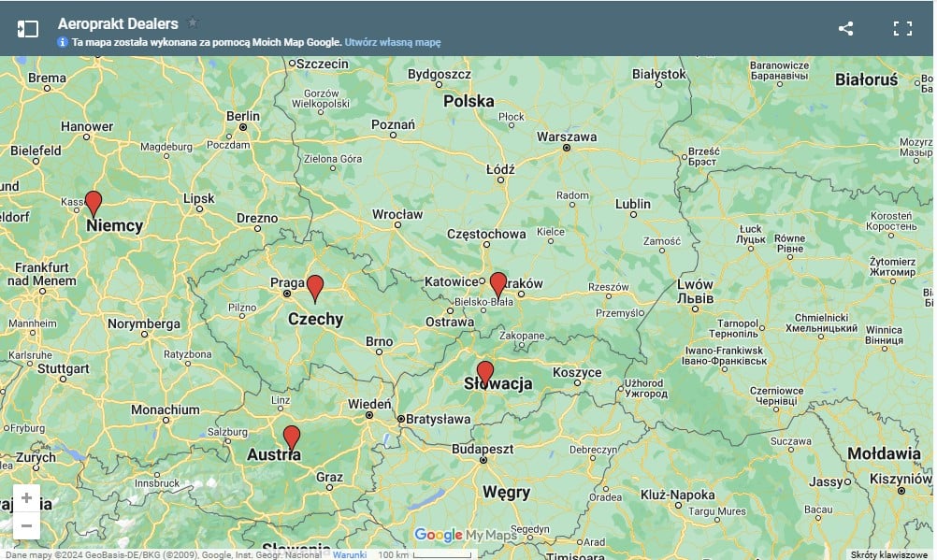Star the Aeroprakt Dealers map
Screen dimensions: 937x560
pos(193,22)
